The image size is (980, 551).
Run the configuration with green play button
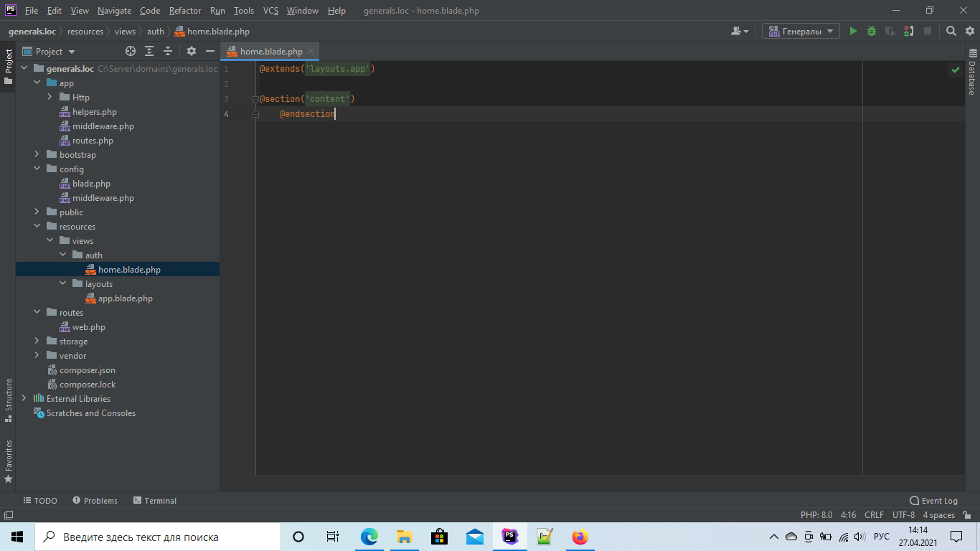(x=853, y=31)
